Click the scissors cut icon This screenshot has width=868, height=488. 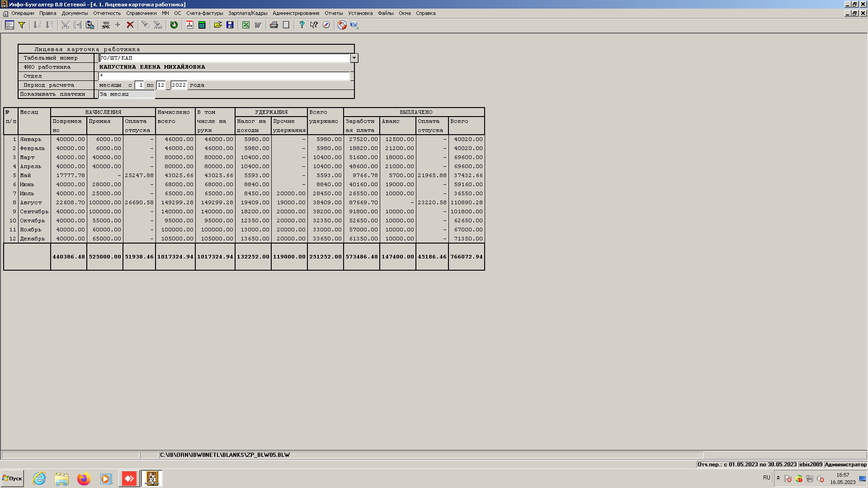click(x=66, y=25)
